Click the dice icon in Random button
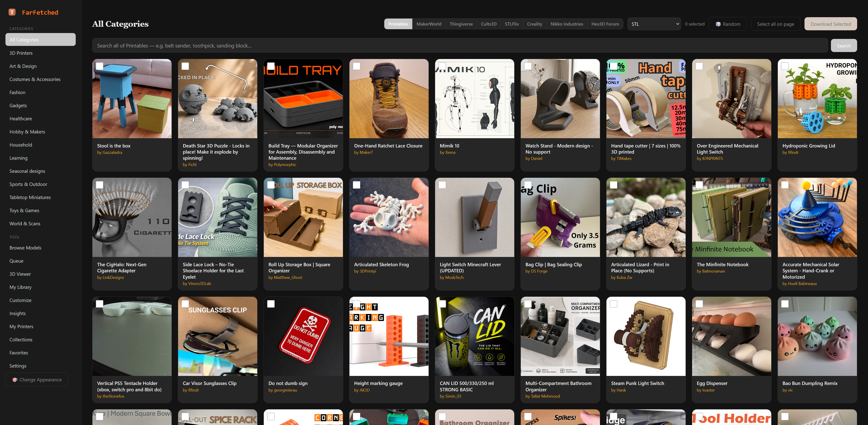 point(718,24)
